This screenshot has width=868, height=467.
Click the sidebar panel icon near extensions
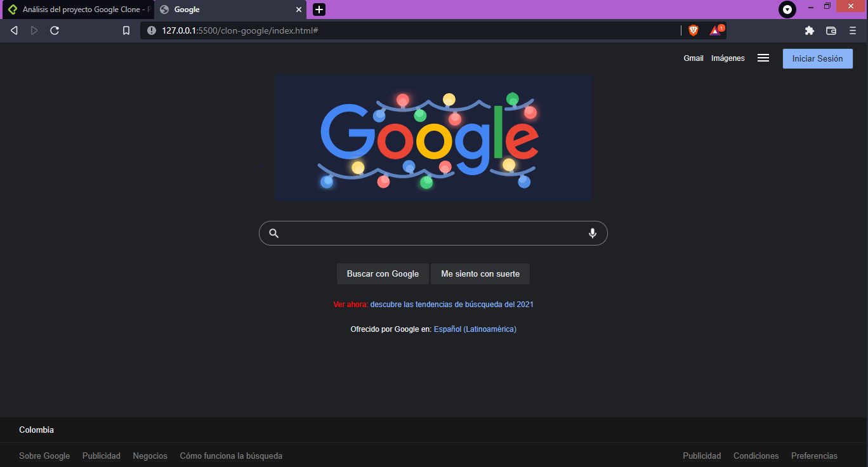[831, 30]
